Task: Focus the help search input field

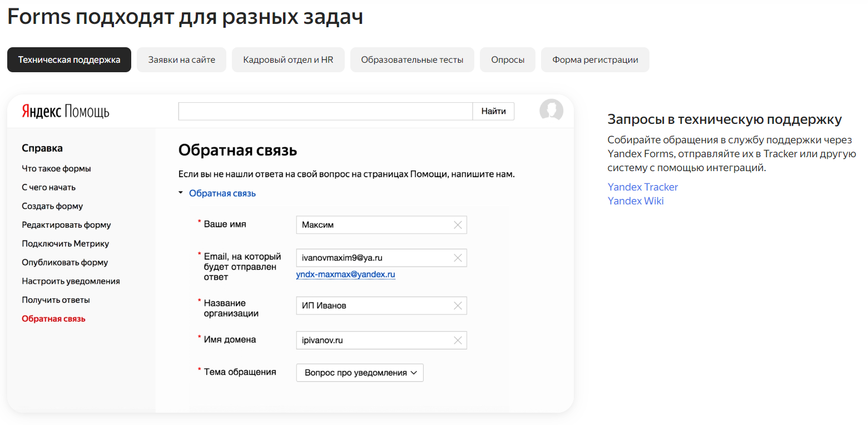Action: (x=325, y=111)
